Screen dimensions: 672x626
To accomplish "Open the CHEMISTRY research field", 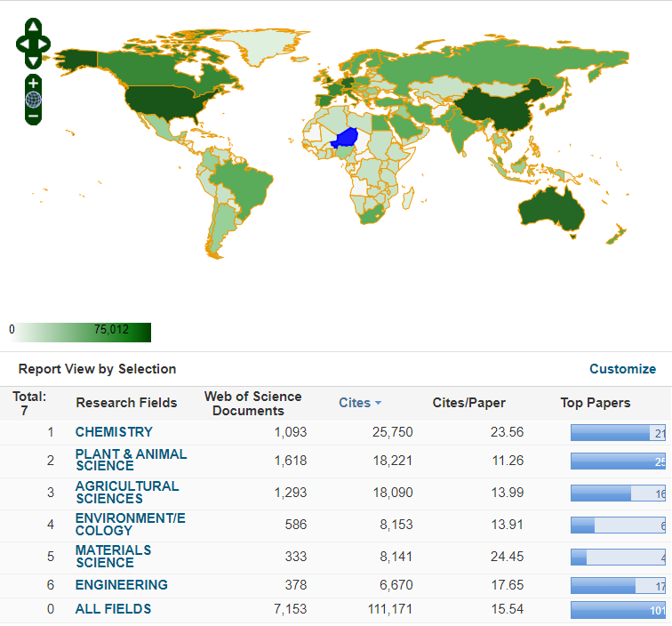I will coord(114,432).
